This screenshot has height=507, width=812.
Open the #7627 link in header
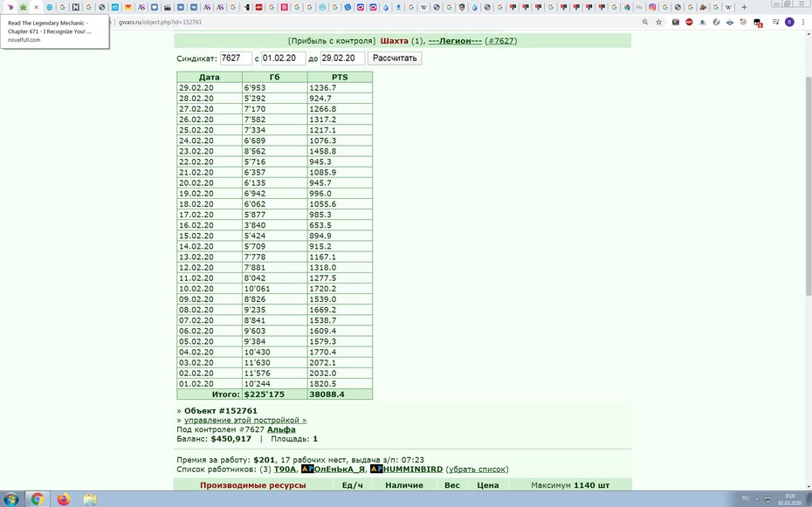click(501, 41)
